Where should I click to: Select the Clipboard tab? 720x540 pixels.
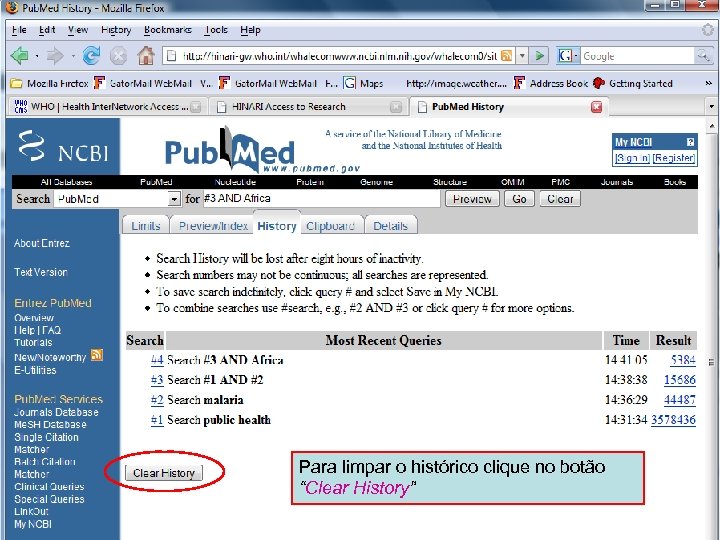330,225
